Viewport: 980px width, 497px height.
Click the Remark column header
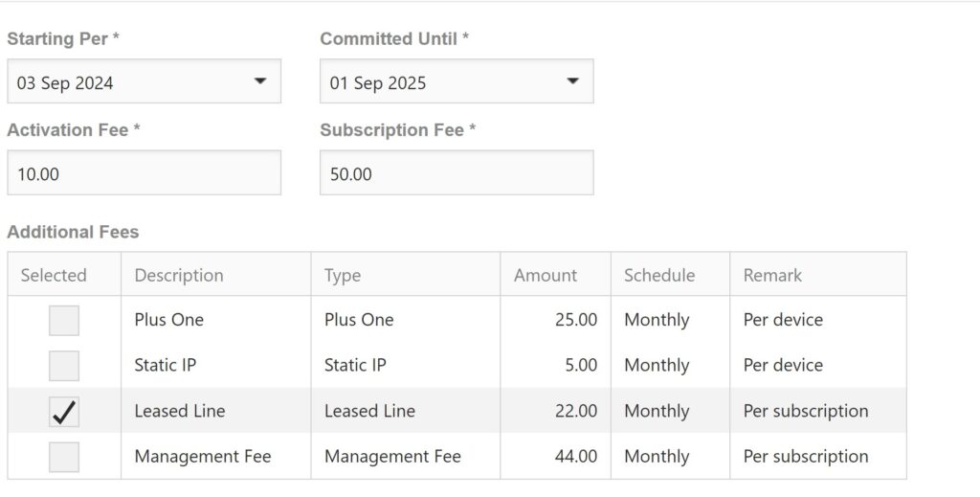(772, 275)
